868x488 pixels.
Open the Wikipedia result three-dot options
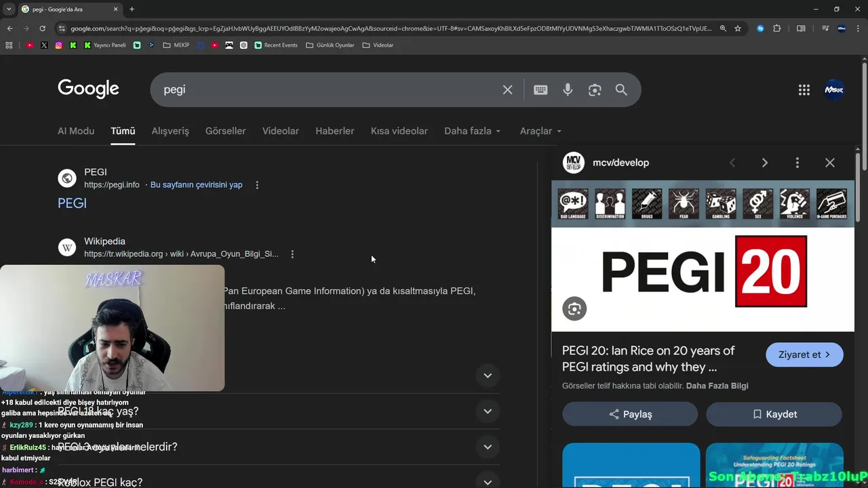click(292, 254)
